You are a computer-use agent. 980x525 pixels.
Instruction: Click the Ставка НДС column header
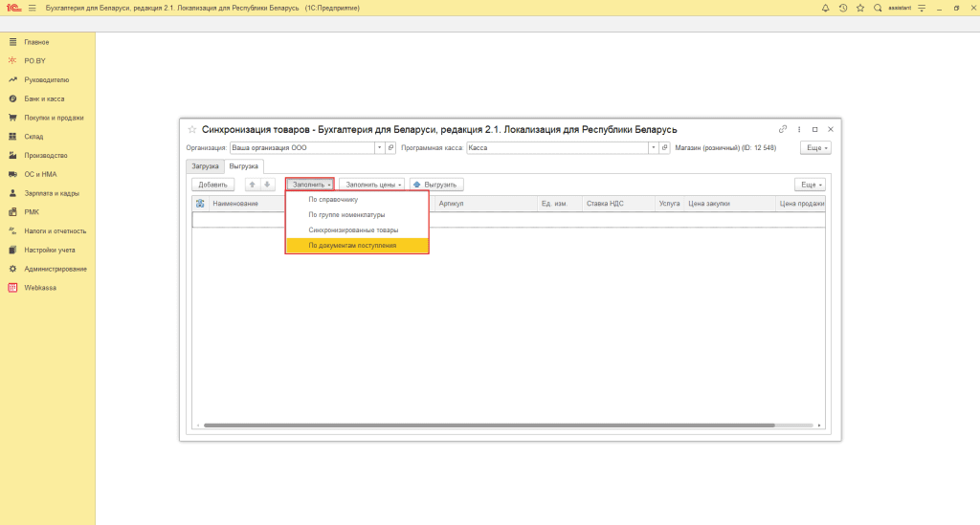[x=605, y=204]
